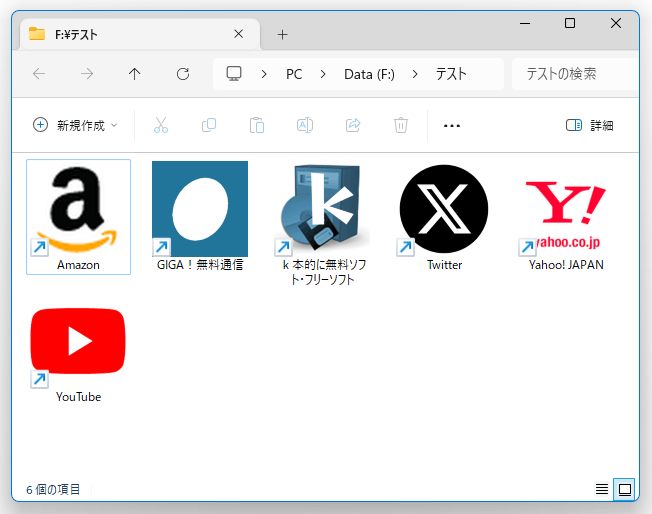The image size is (652, 514).
Task: Go forward with the right arrow
Action: click(x=87, y=74)
